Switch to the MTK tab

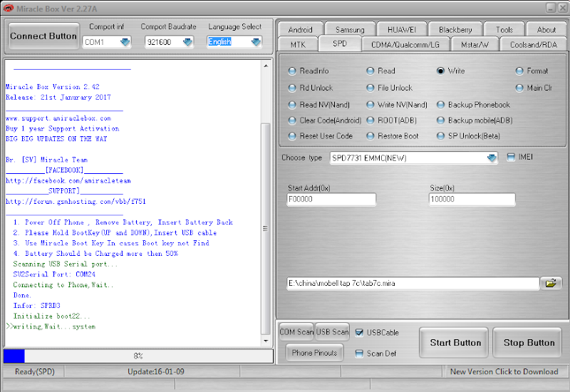coord(298,44)
